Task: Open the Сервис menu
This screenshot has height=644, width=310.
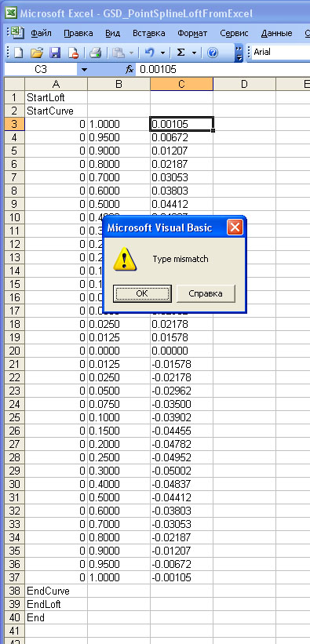Action: coord(234,33)
